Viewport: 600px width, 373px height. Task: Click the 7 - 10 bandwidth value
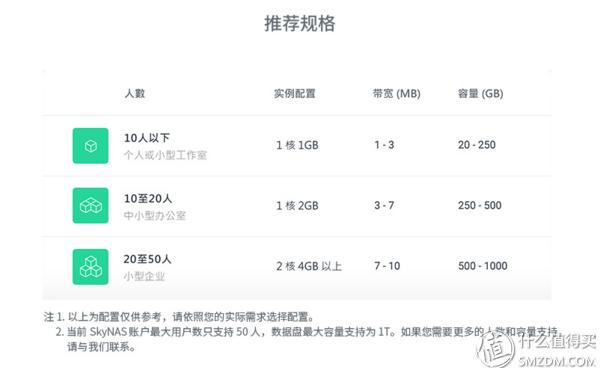click(x=387, y=266)
